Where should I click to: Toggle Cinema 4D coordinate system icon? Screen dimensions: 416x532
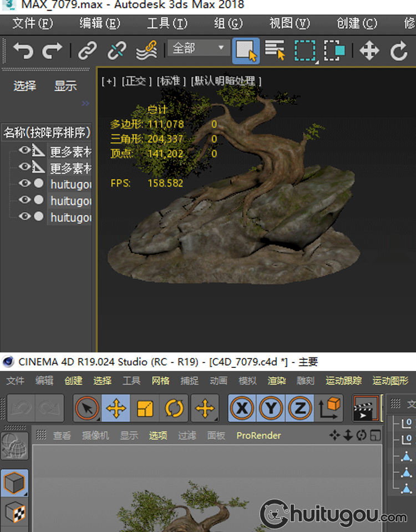click(329, 408)
